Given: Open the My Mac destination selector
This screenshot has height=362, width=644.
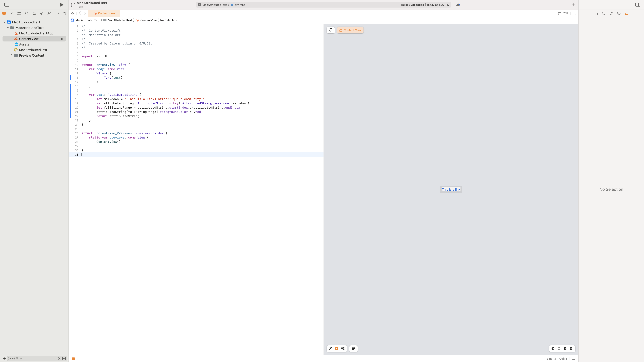Looking at the screenshot, I should pos(239,5).
